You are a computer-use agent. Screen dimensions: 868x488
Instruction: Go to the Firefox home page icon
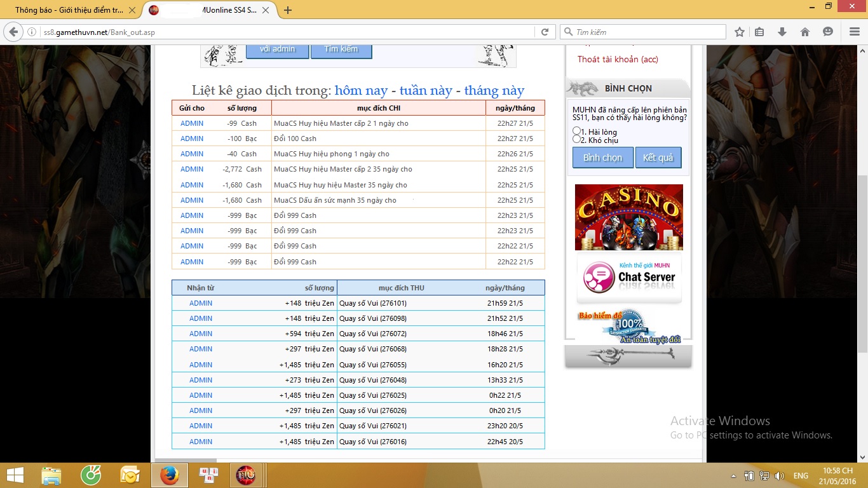(x=805, y=32)
